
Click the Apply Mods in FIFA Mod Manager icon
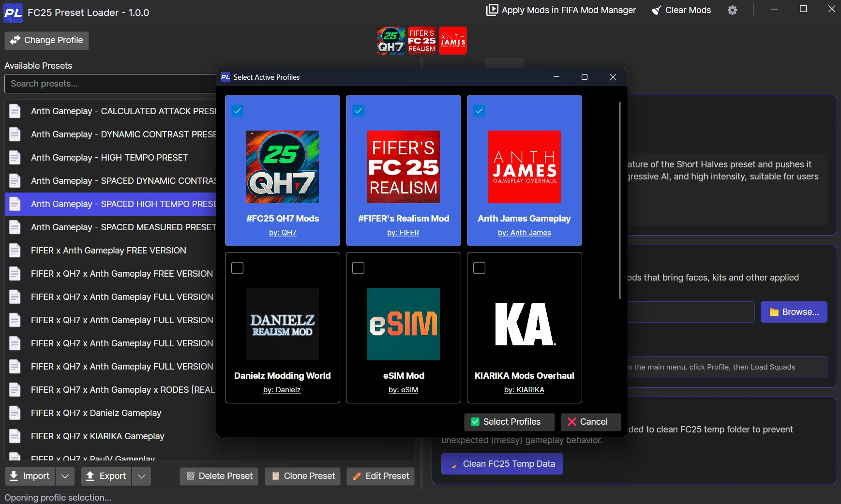pos(492,10)
